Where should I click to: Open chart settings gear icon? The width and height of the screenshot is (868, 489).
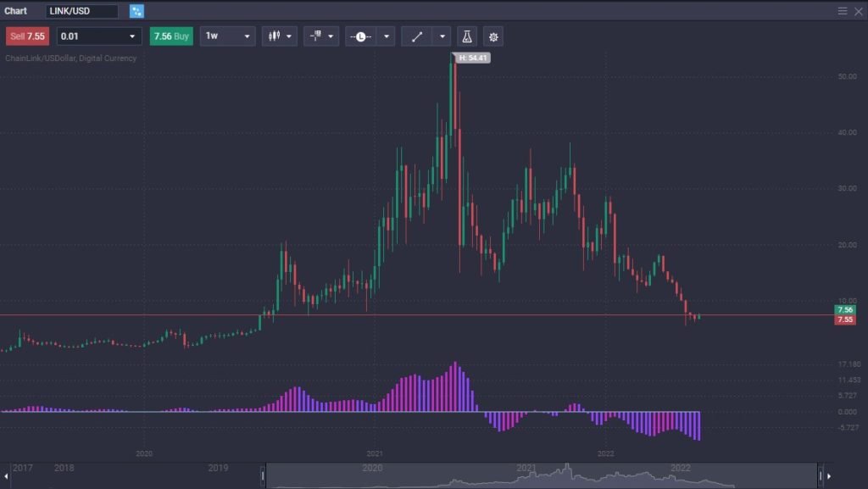[493, 36]
